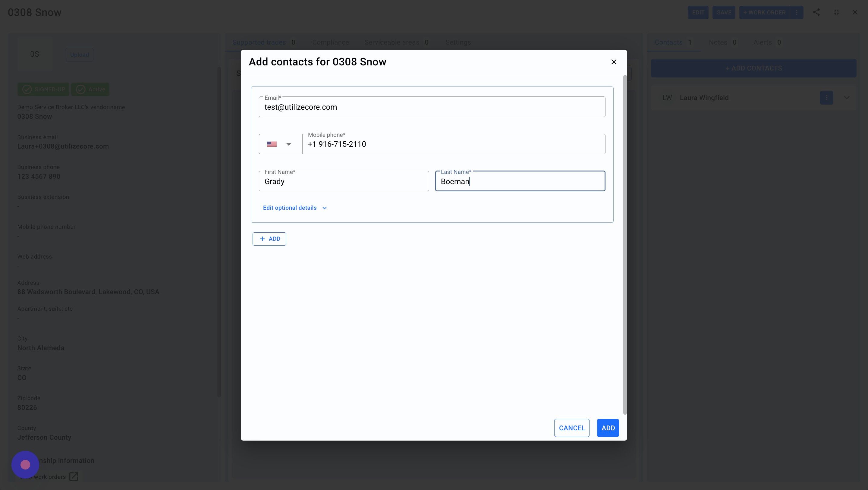Open the Compliance tab
Screen dimensions: 868x490
point(330,42)
